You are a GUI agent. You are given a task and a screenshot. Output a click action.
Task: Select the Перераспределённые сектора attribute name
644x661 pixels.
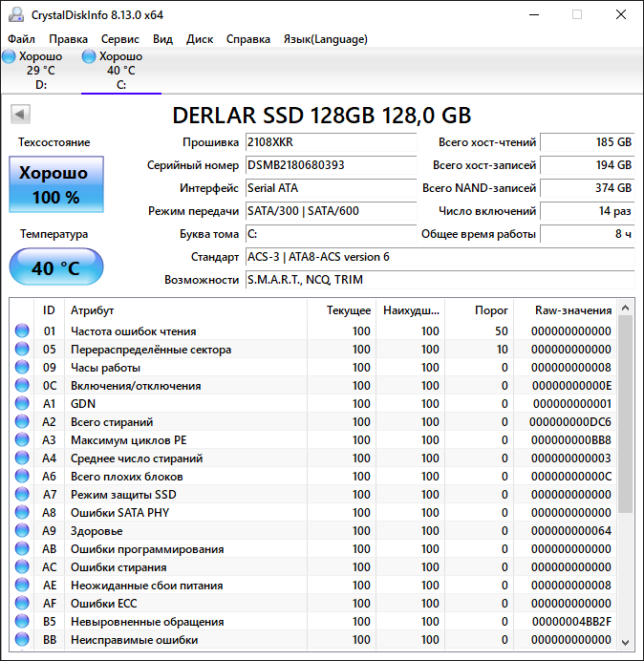tap(151, 350)
